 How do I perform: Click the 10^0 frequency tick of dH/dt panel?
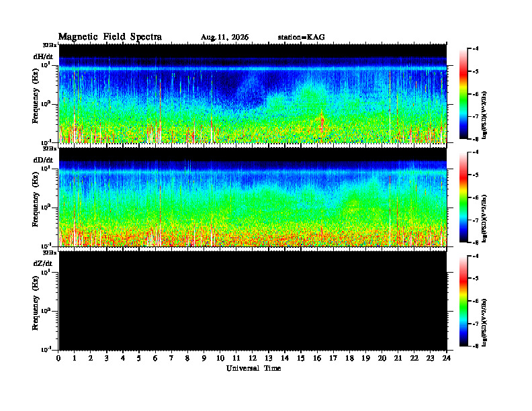point(46,103)
